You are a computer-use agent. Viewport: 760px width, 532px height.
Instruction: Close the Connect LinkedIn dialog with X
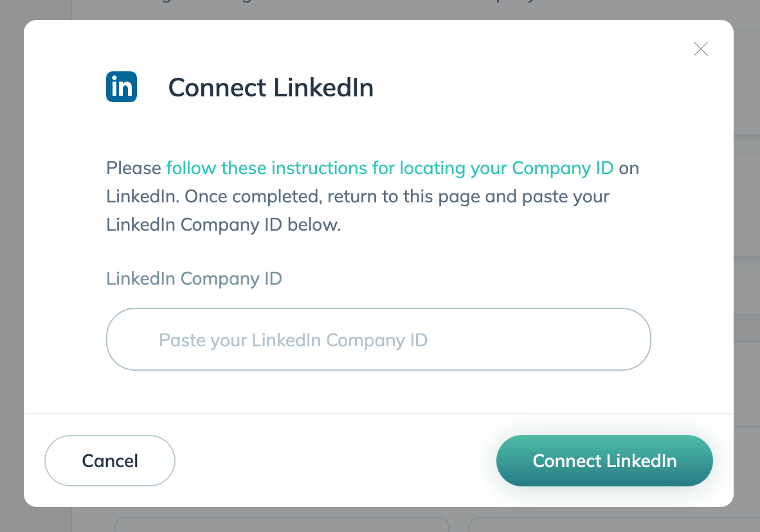(x=700, y=49)
